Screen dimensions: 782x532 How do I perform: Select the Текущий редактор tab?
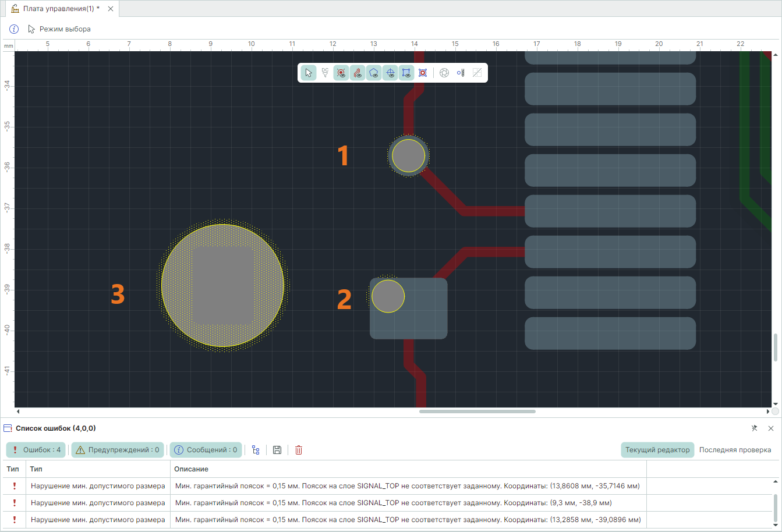[x=657, y=450]
